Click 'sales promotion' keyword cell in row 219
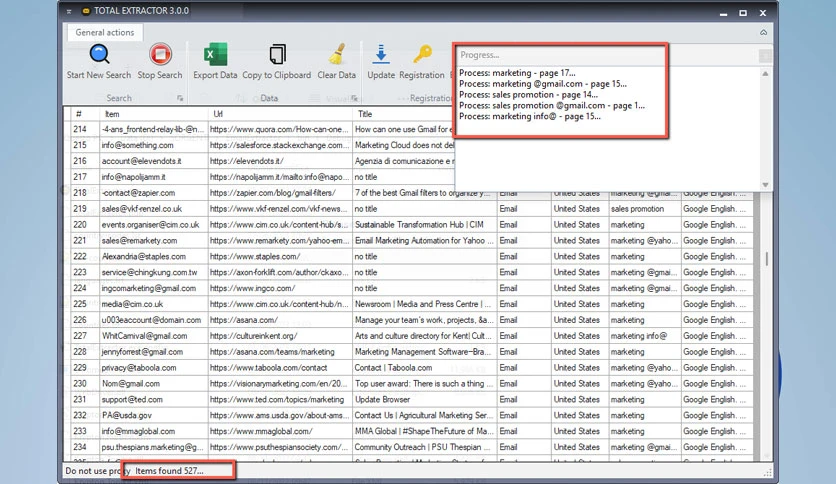Viewport: 836px width, 484px height. click(x=645, y=209)
